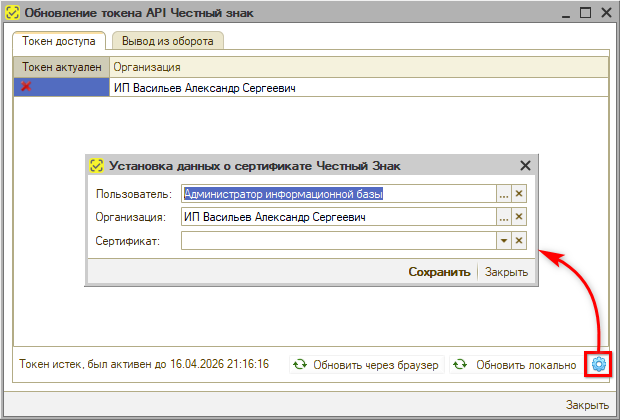Open the Пользователь selection (...) button
The image size is (620, 420).
(x=504, y=194)
